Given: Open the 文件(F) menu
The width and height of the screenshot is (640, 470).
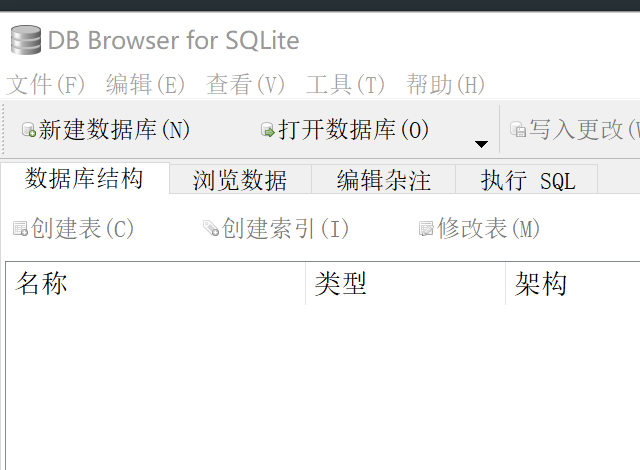Looking at the screenshot, I should tap(46, 85).
